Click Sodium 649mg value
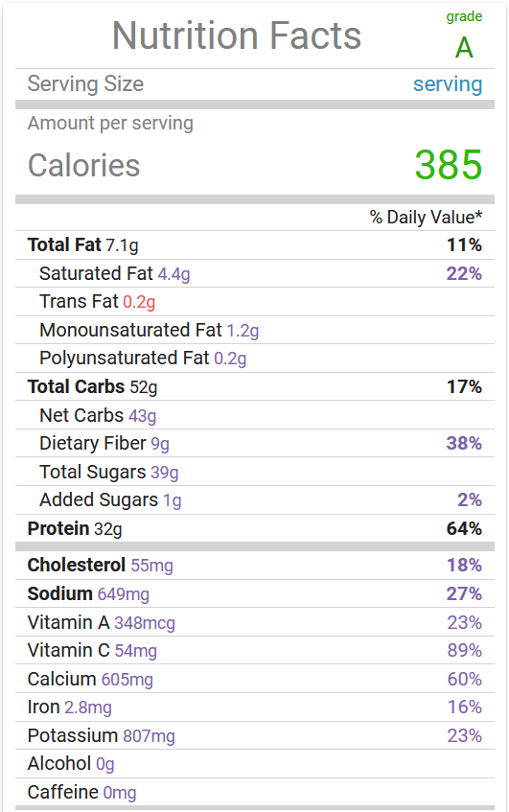 tap(124, 594)
